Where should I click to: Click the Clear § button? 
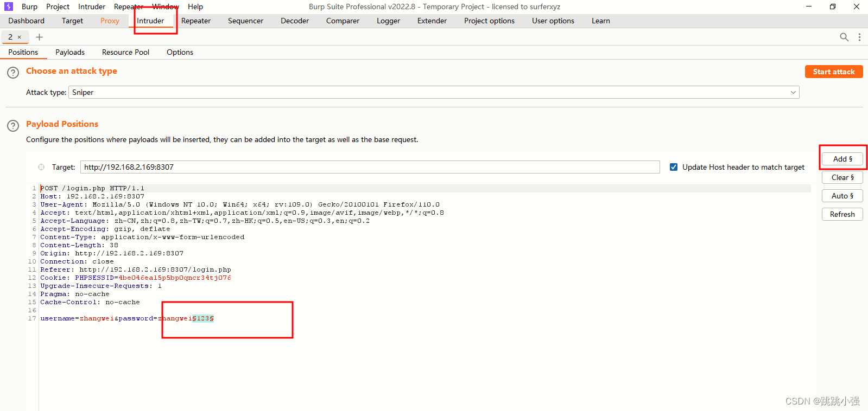(x=842, y=177)
